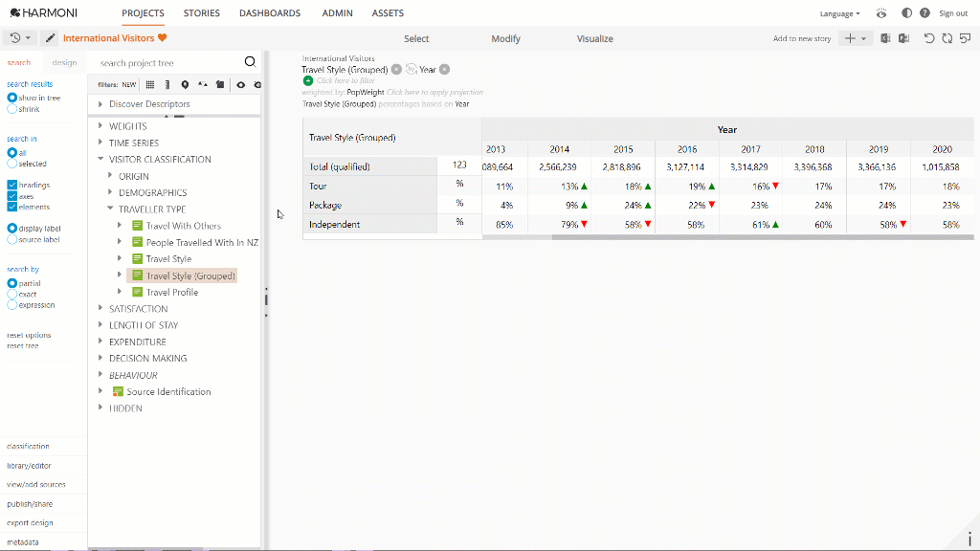Collapse the VISITOR CLASSIFICATION node
The width and height of the screenshot is (980, 551).
point(100,160)
